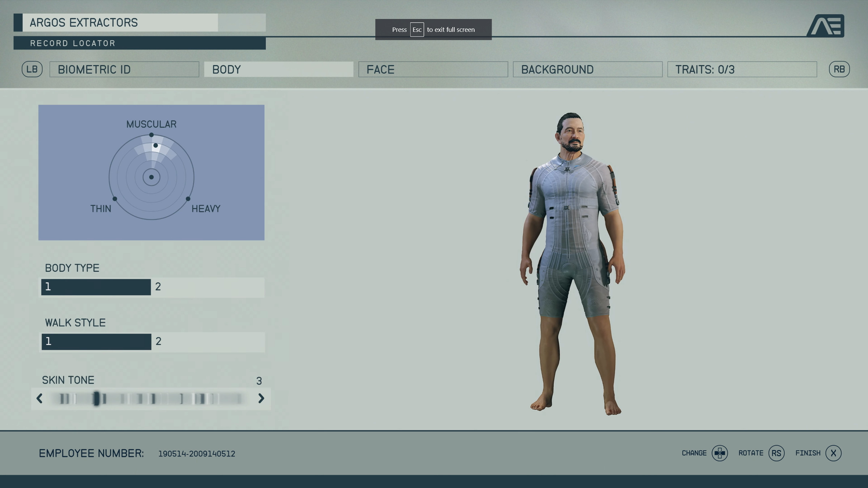
Task: Click the ROTATE RS controller icon
Action: point(777,453)
